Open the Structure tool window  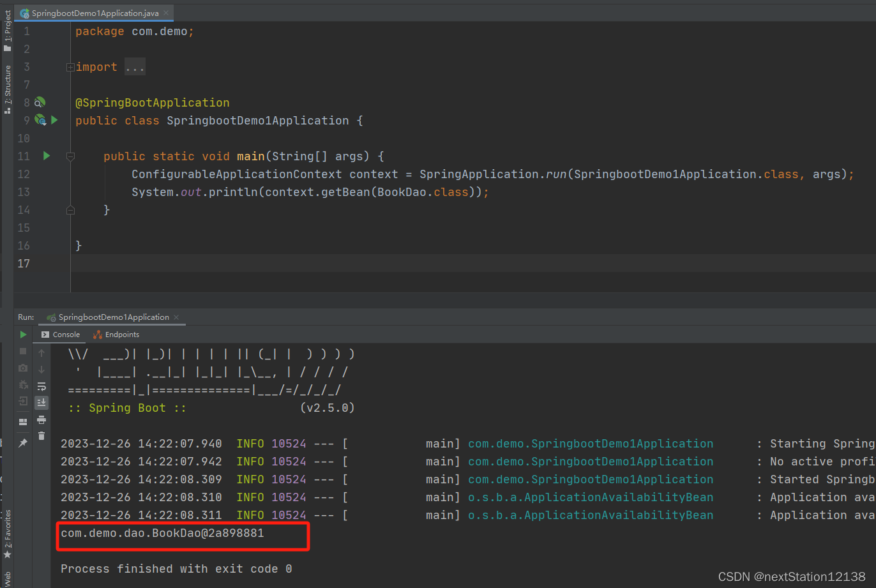[7, 89]
